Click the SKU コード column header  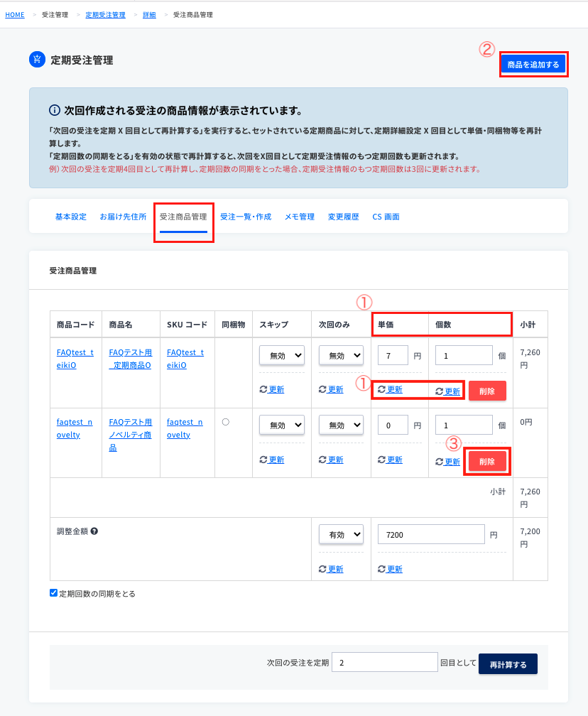coord(187,325)
